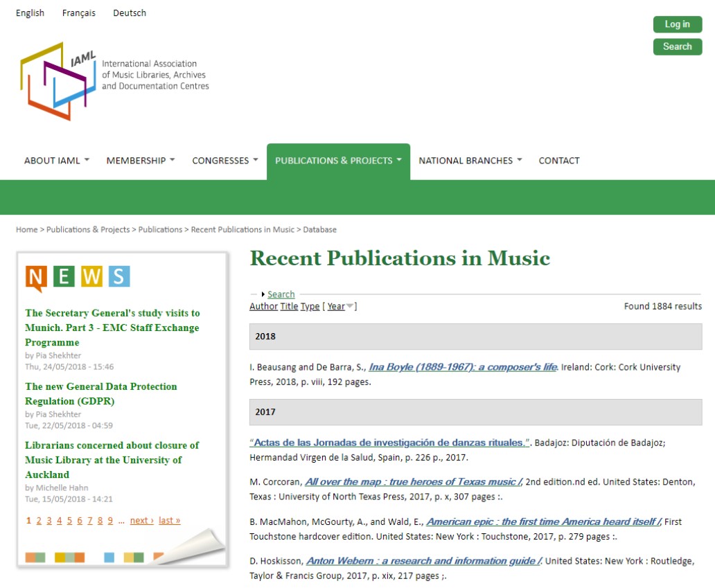Switch language to Français
715x588 pixels.
[x=79, y=13]
